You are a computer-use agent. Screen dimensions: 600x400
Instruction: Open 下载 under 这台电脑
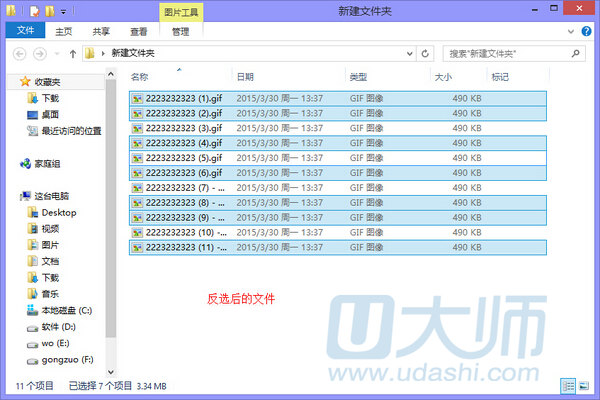point(50,278)
